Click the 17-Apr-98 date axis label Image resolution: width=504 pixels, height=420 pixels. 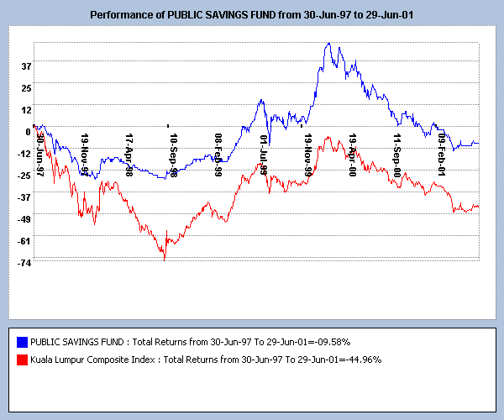[x=129, y=155]
